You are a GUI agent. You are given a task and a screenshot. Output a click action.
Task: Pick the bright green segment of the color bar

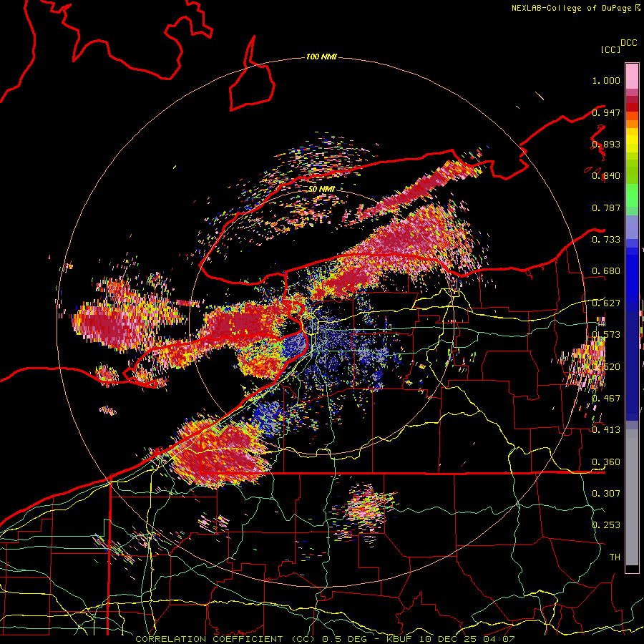632,195
